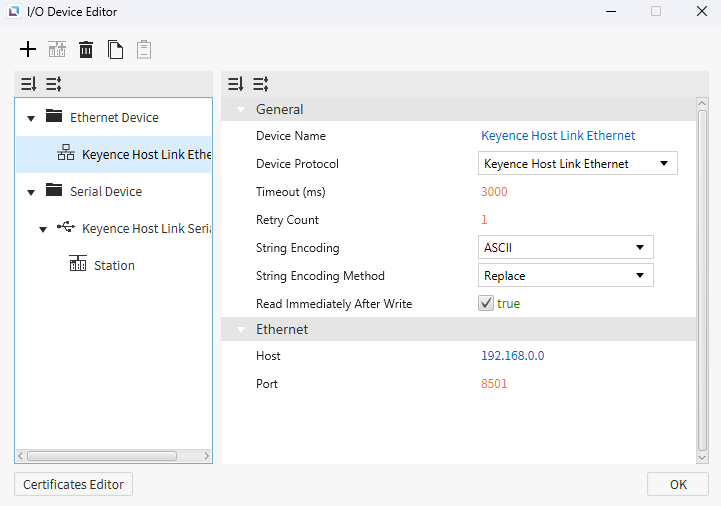Screen dimensions: 721x506
Task: Open the String Encoding dropdown
Action: coord(565,247)
